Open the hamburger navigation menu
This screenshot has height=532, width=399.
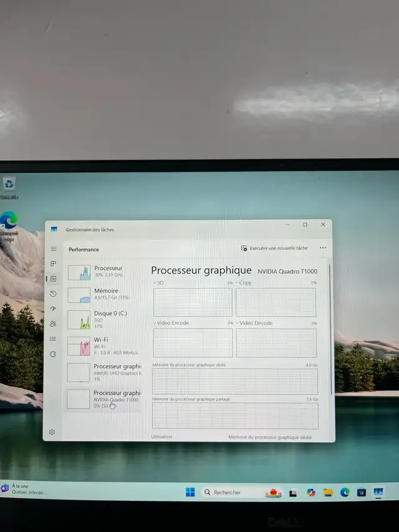[54, 249]
